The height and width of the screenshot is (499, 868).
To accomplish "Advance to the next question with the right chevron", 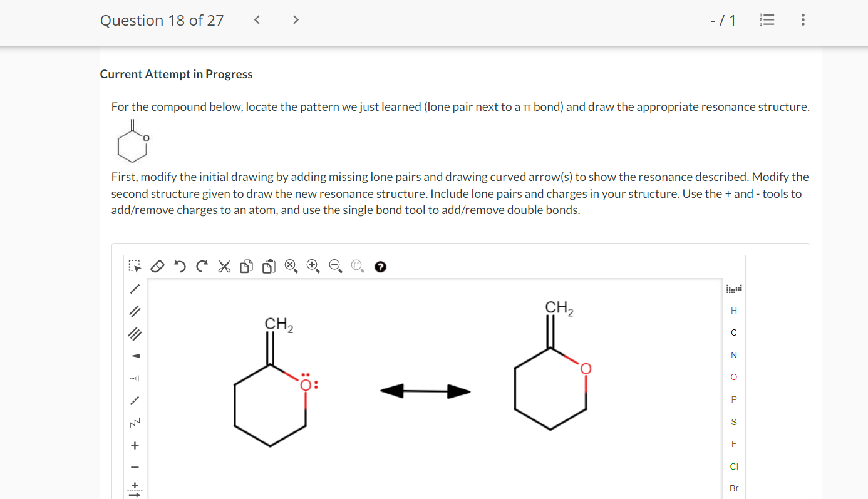I will tap(295, 19).
